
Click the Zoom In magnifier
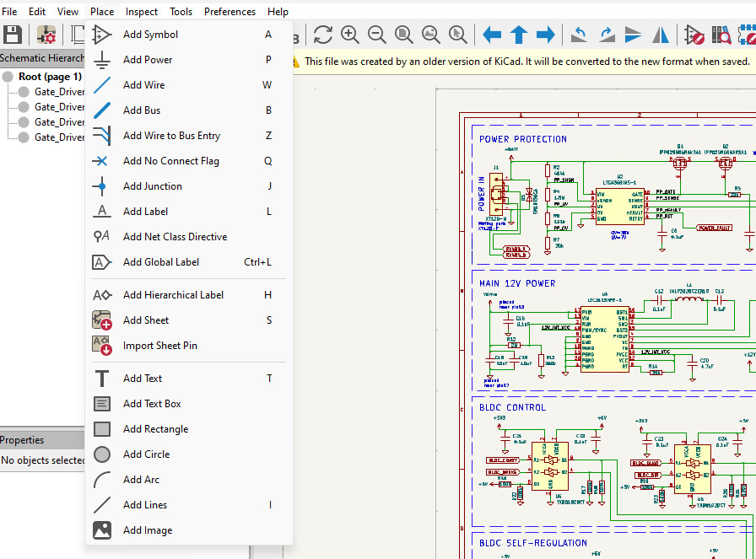click(349, 35)
